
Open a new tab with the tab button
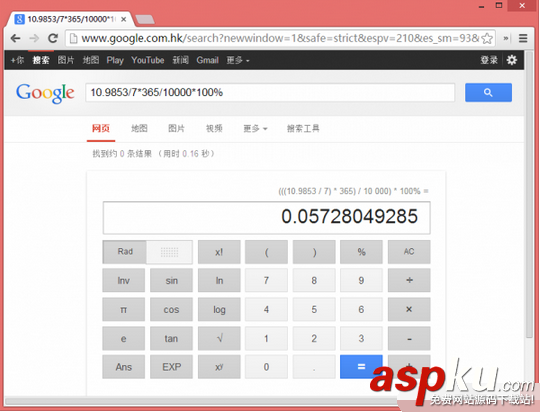145,20
